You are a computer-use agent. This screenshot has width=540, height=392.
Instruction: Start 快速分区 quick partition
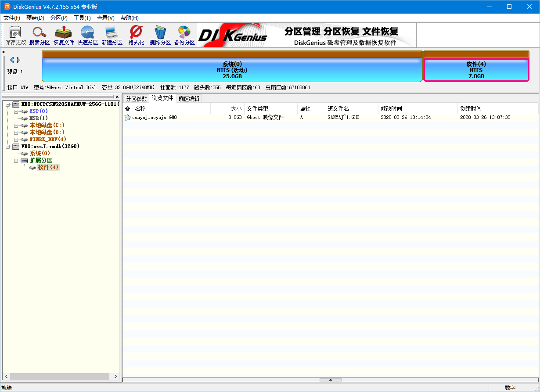coord(88,35)
